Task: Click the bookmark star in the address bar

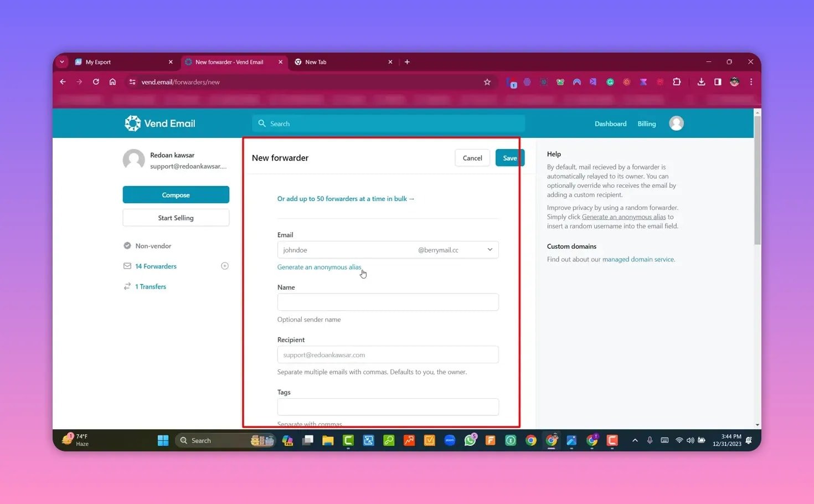Action: pyautogui.click(x=487, y=81)
